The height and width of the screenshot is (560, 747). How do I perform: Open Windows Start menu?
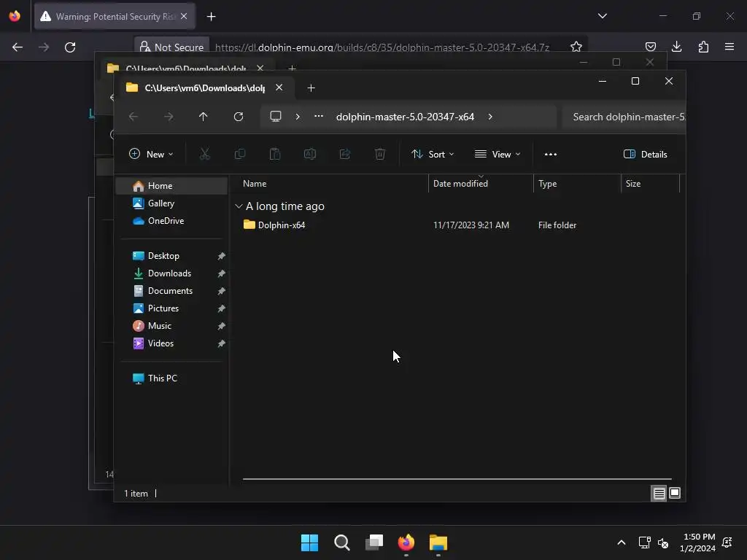[309, 542]
